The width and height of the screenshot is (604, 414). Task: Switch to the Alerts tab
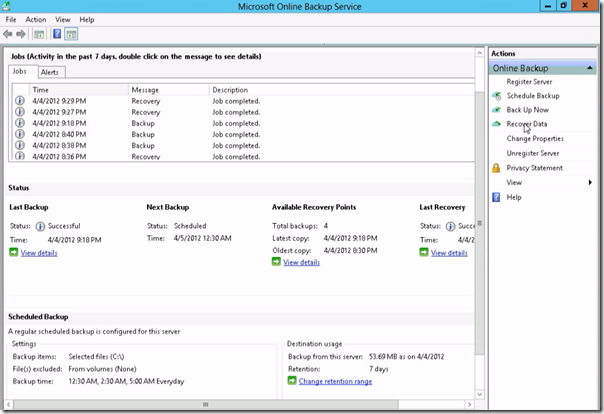[50, 72]
